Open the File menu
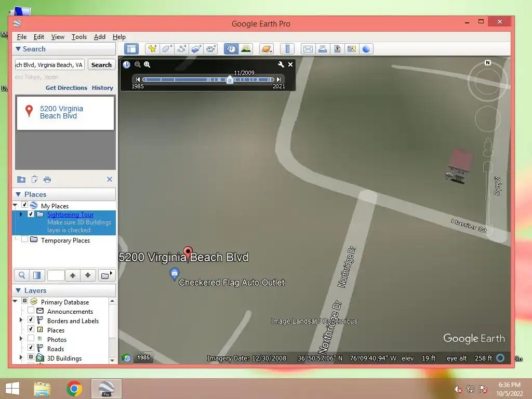Viewport: 532px width, 399px height. (22, 37)
